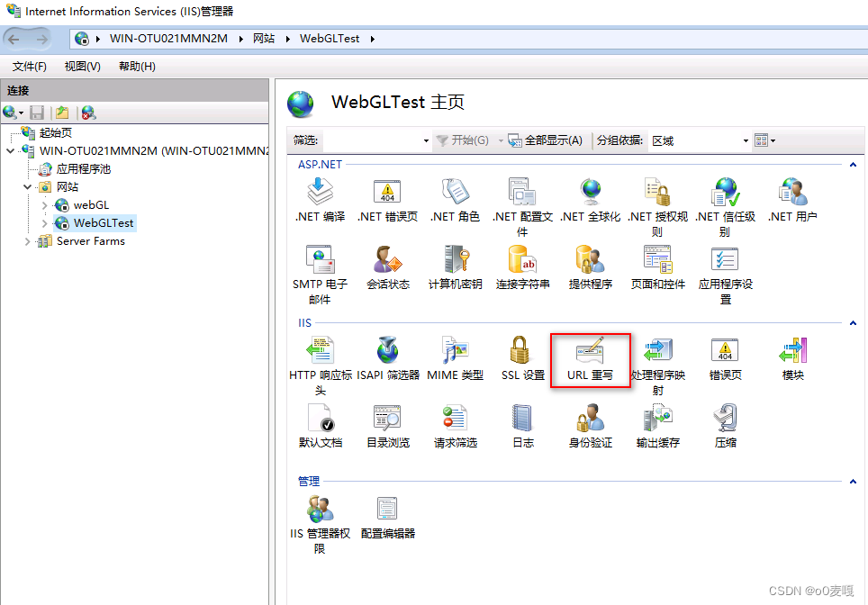Open the 筛选 combo box dropdown
Image resolution: width=868 pixels, height=605 pixels.
click(426, 140)
